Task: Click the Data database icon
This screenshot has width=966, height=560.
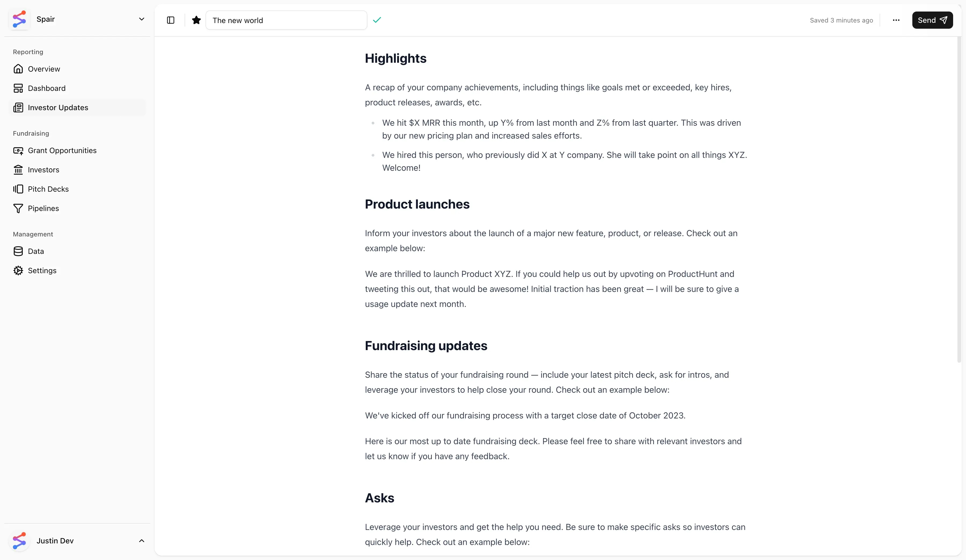Action: point(19,251)
